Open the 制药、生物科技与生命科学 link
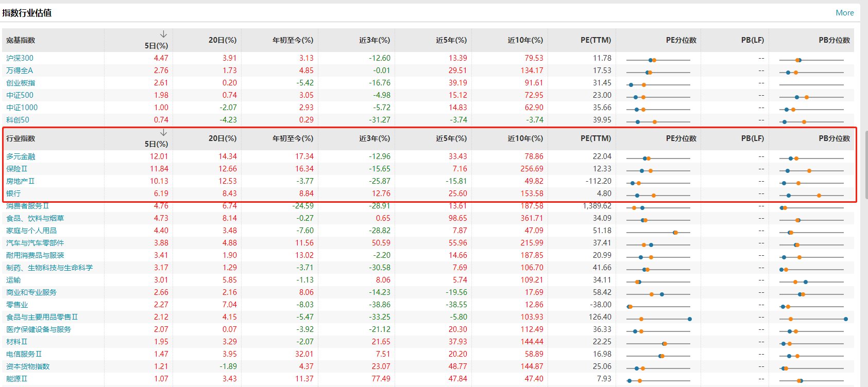 pos(49,268)
